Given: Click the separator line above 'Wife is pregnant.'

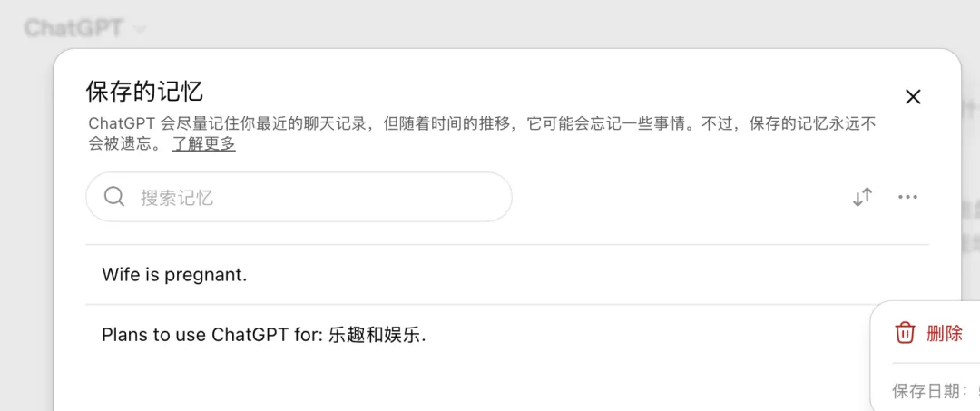Looking at the screenshot, I should pyautogui.click(x=507, y=244).
